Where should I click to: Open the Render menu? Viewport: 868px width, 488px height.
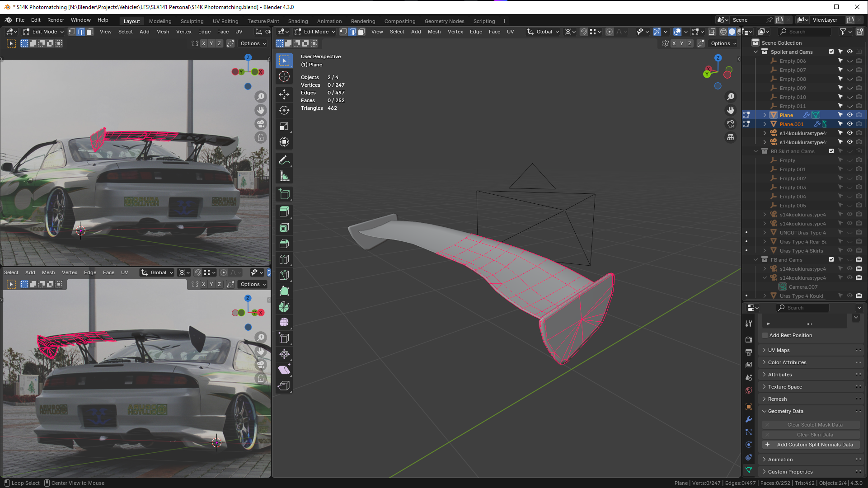coord(56,20)
